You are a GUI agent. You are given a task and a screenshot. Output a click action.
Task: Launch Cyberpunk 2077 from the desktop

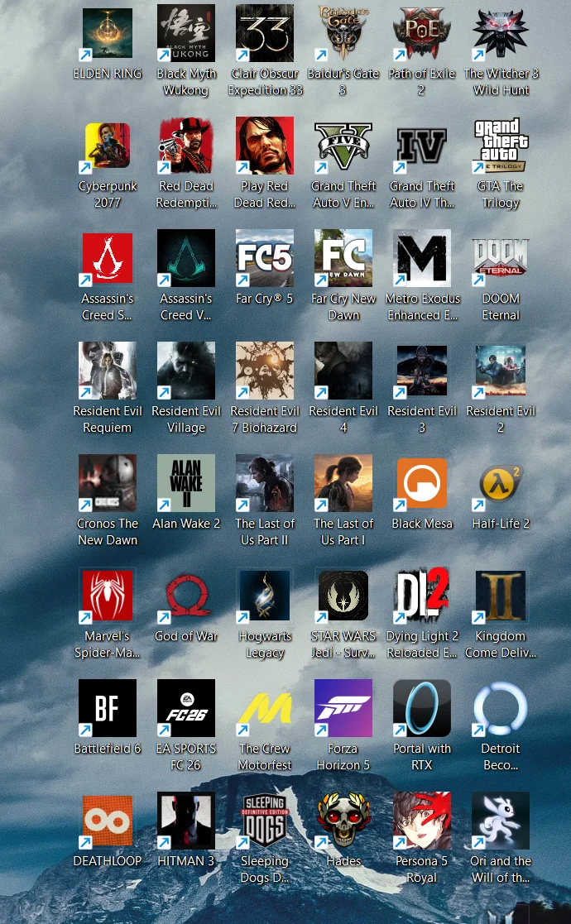(x=108, y=146)
